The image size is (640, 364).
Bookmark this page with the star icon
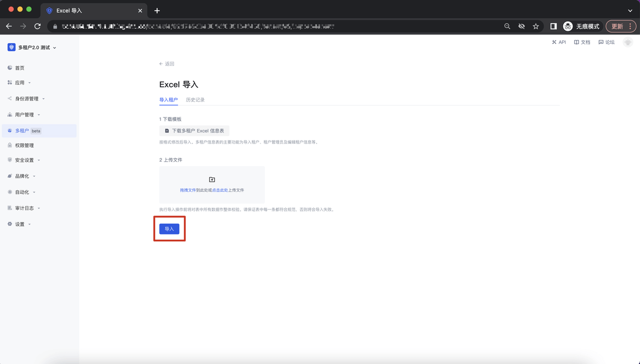click(x=535, y=26)
